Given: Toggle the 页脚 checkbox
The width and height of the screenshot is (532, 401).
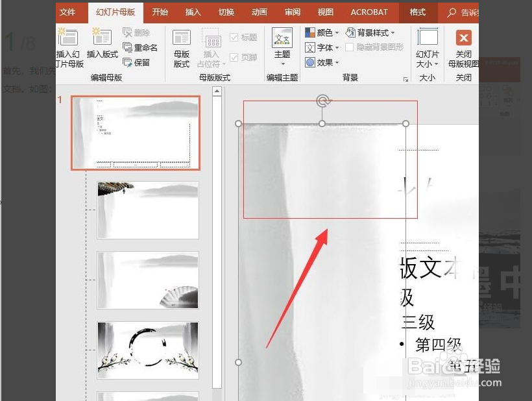Looking at the screenshot, I should [x=234, y=57].
